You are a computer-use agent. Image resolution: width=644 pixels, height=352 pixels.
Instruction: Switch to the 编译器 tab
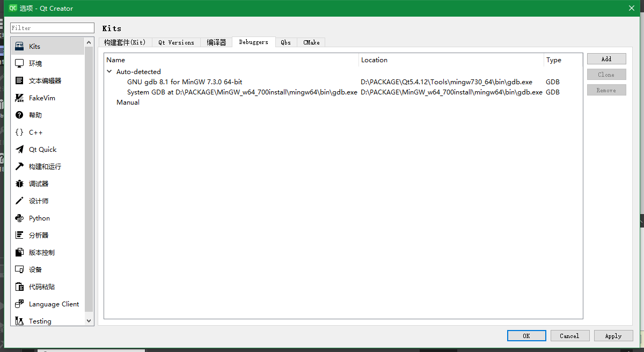tap(216, 42)
